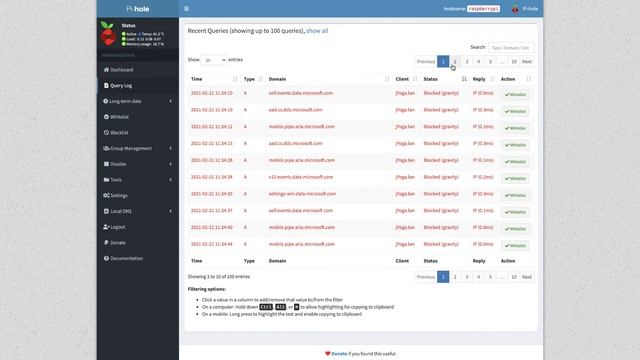Viewport: 640px width, 360px height.
Task: Click Previous in the pagination above the table
Action: (426, 62)
